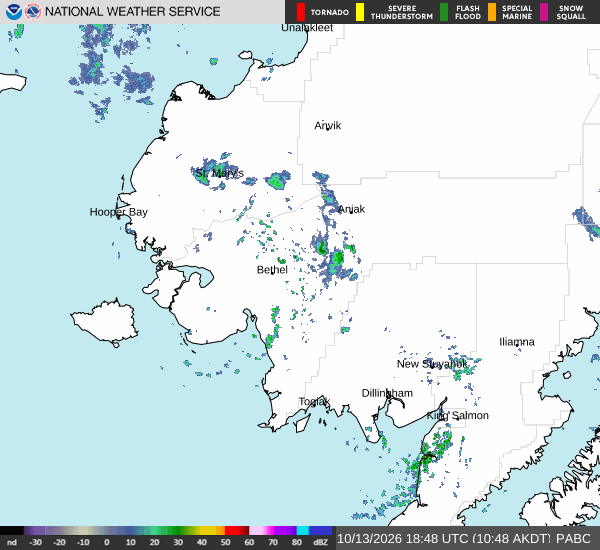Click the nd value on reflectivity scale
Image resolution: width=600 pixels, height=550 pixels.
(12, 542)
